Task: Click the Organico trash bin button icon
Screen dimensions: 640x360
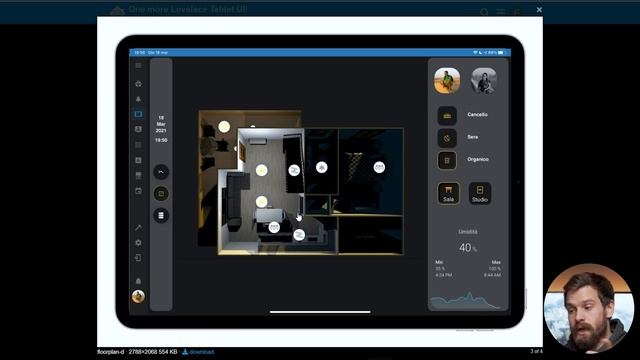Action: coord(447,160)
